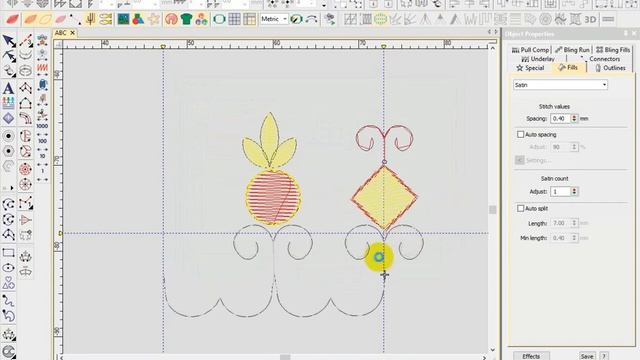Screen dimensions: 640x360
Task: Select the arrow Select Object tool
Action: tap(9, 41)
